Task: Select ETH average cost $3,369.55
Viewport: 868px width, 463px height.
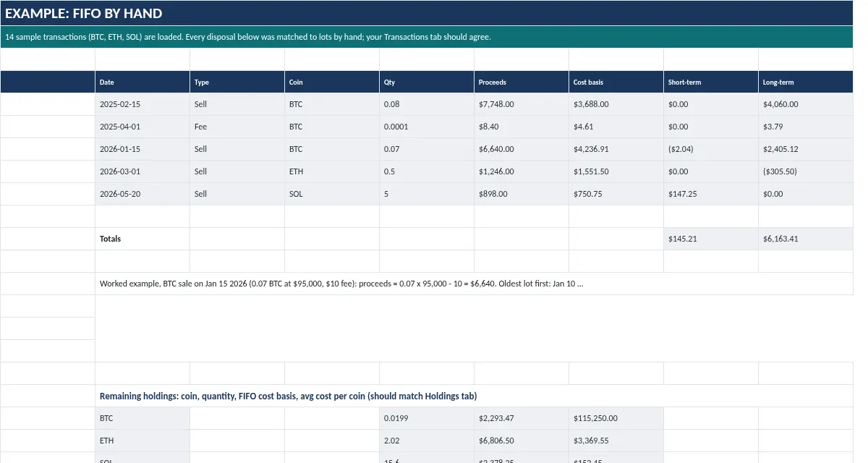Action: pyautogui.click(x=616, y=441)
